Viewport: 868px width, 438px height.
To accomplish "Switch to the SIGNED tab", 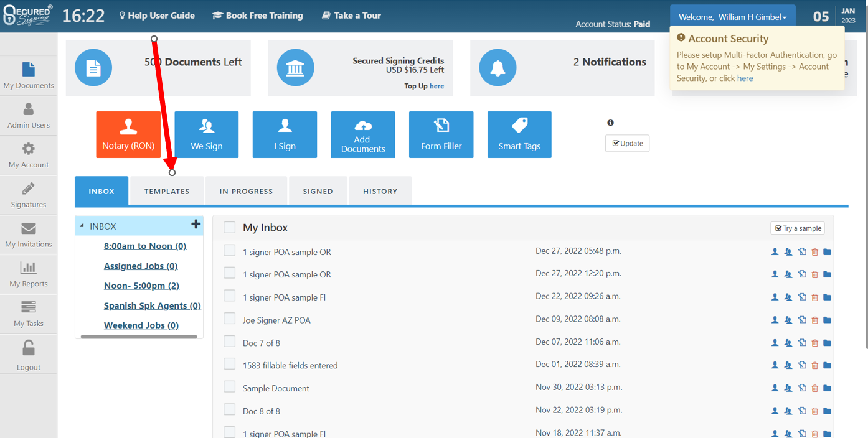I will [x=318, y=191].
